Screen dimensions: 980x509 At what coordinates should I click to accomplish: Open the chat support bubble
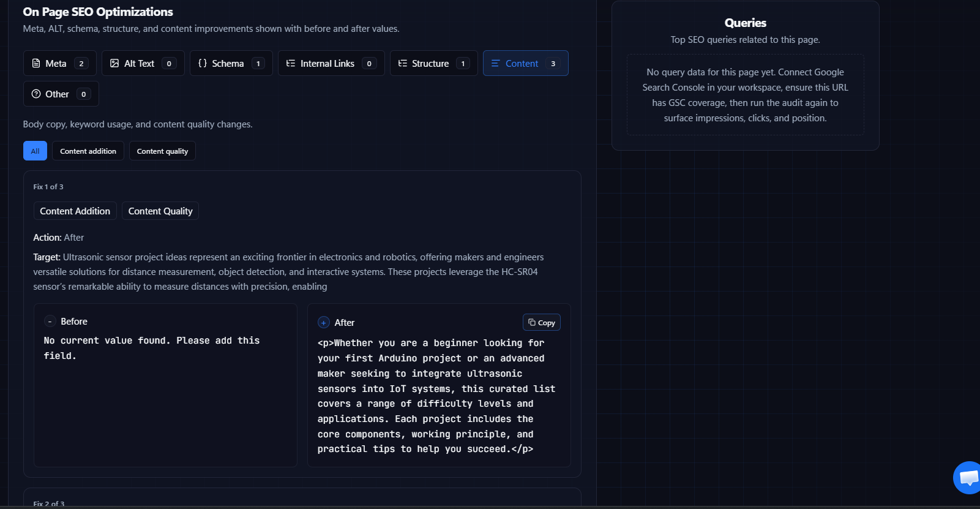point(967,478)
